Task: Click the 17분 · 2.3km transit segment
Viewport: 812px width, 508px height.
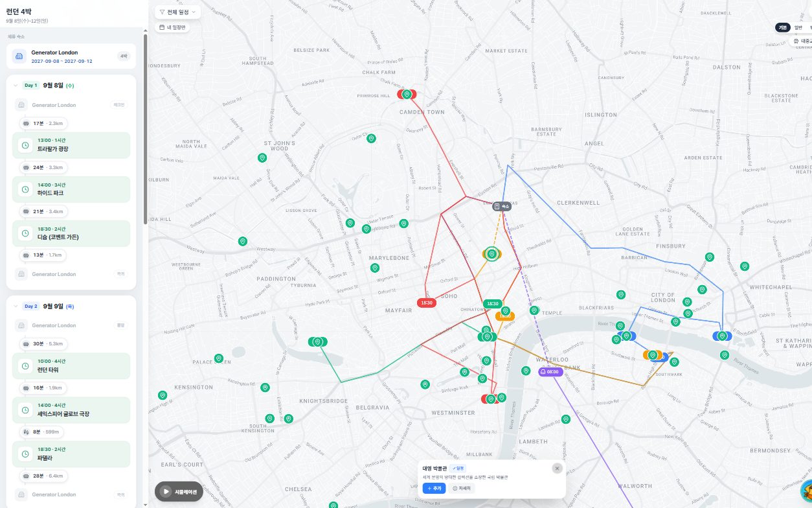Action: coord(43,123)
